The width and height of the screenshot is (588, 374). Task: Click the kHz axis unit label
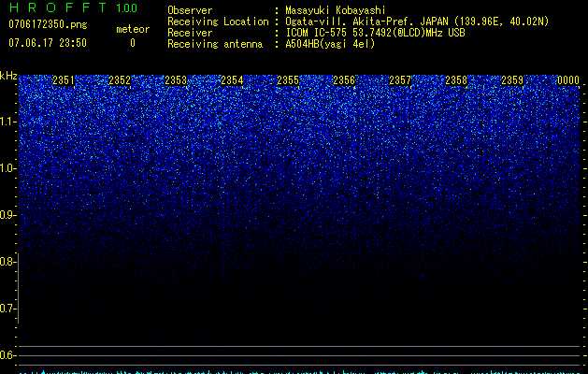8,76
